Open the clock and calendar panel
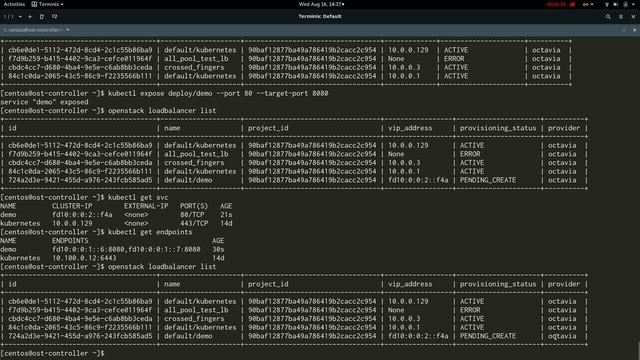640x360 pixels. (x=321, y=4)
